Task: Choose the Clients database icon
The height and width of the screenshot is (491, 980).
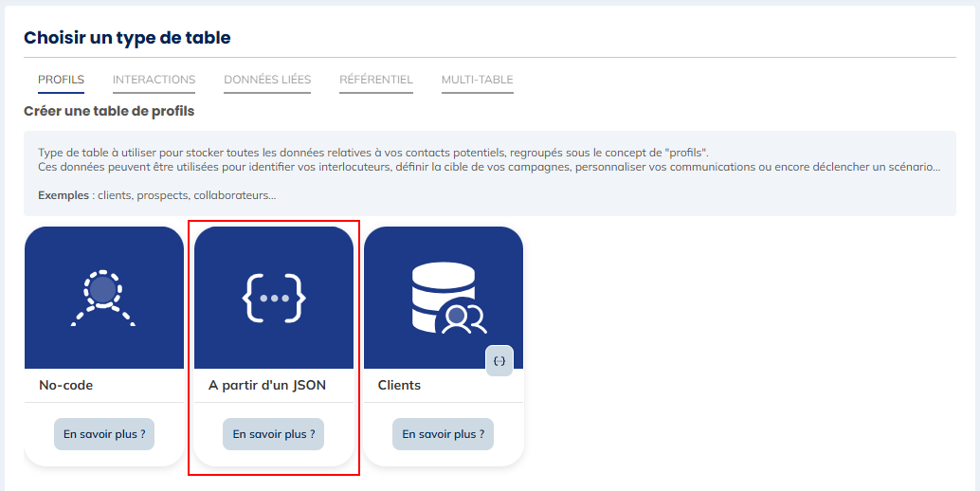Action: click(444, 298)
